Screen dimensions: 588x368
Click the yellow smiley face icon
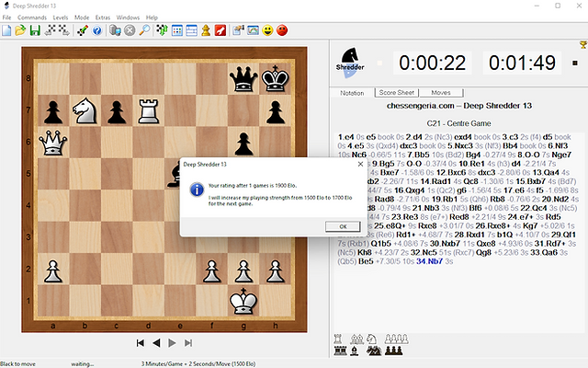[267, 30]
